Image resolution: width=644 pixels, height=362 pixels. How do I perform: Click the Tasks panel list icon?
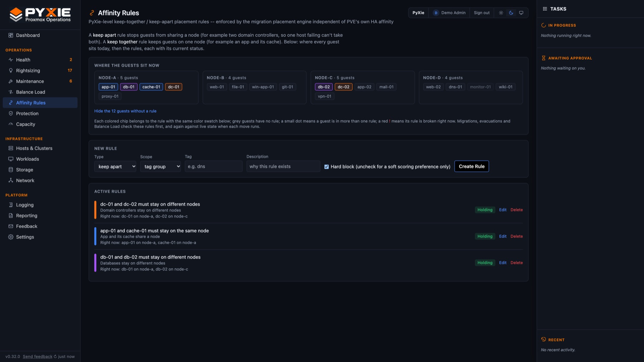[545, 9]
